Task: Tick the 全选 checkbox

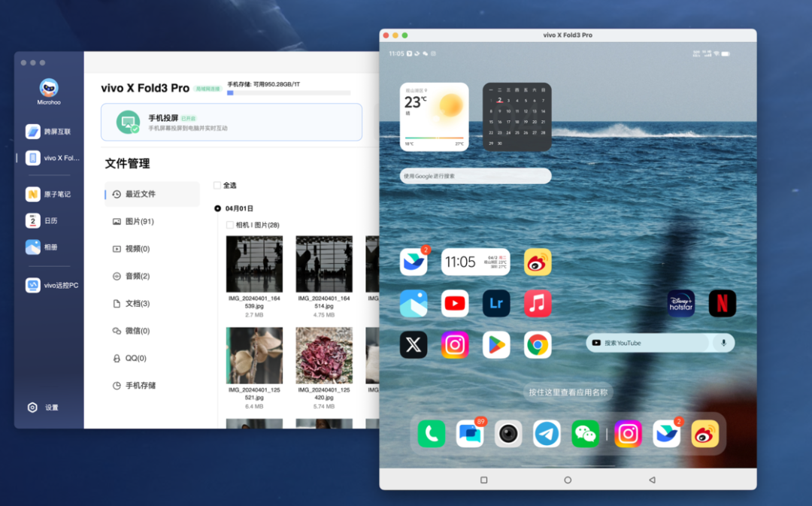Action: (217, 186)
